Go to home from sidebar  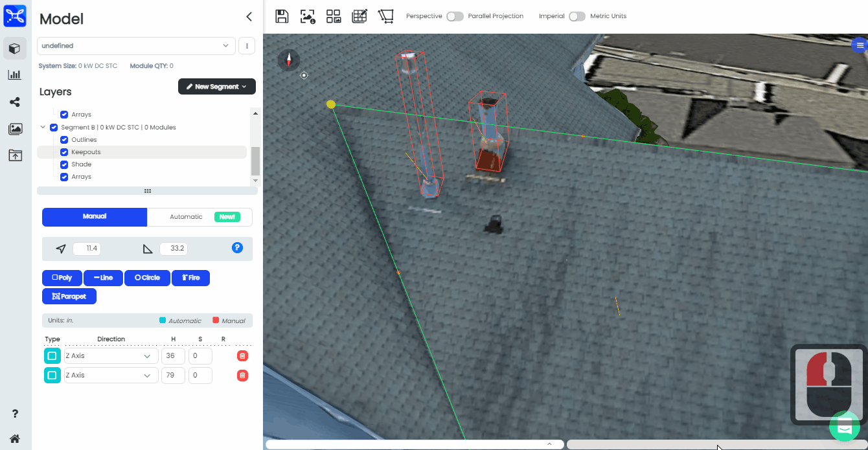(x=15, y=438)
